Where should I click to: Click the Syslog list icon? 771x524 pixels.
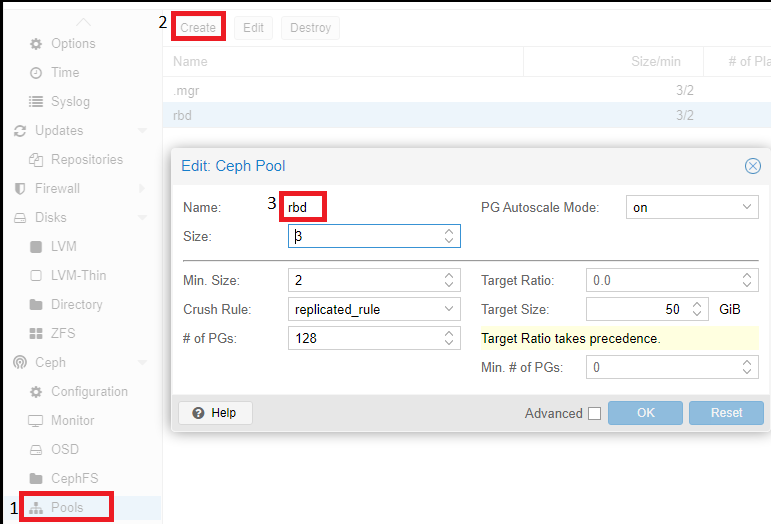point(37,102)
